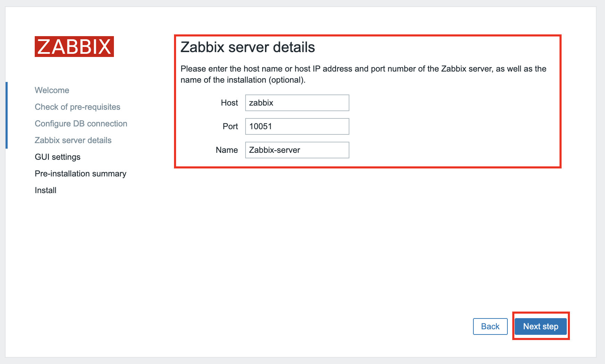
Task: Jump to the GUI settings step
Action: pyautogui.click(x=58, y=157)
